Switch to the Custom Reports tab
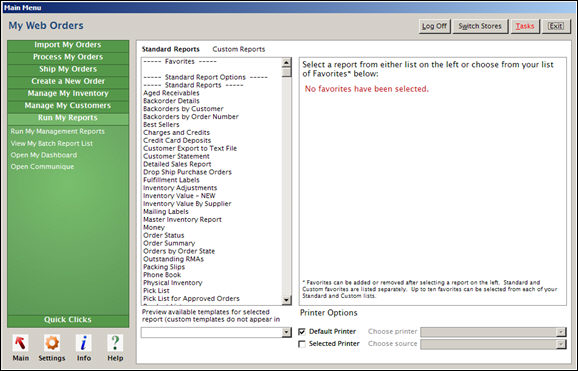The width and height of the screenshot is (578, 371). pos(238,49)
